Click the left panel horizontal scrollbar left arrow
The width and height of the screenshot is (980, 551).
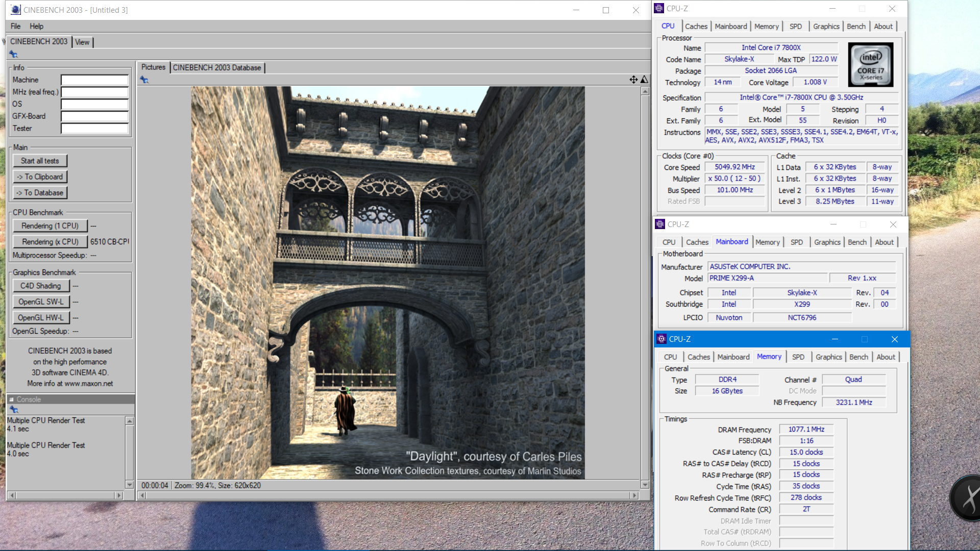(x=12, y=495)
